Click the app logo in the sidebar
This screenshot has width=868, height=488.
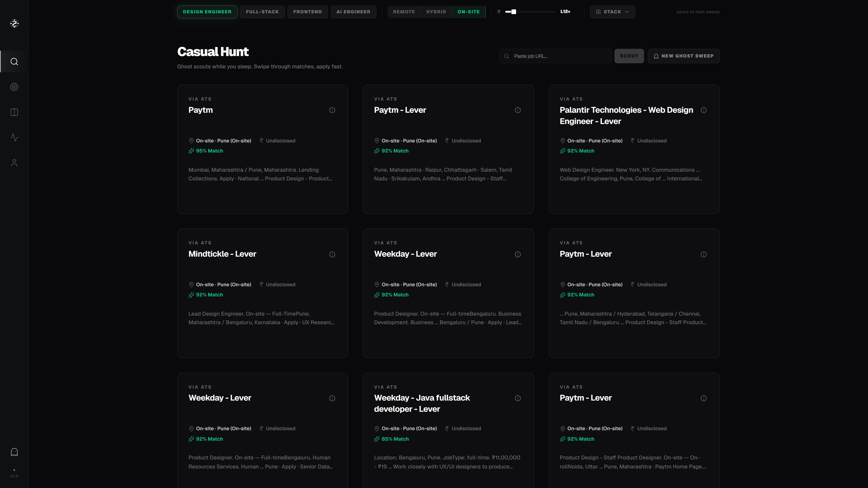click(x=14, y=24)
